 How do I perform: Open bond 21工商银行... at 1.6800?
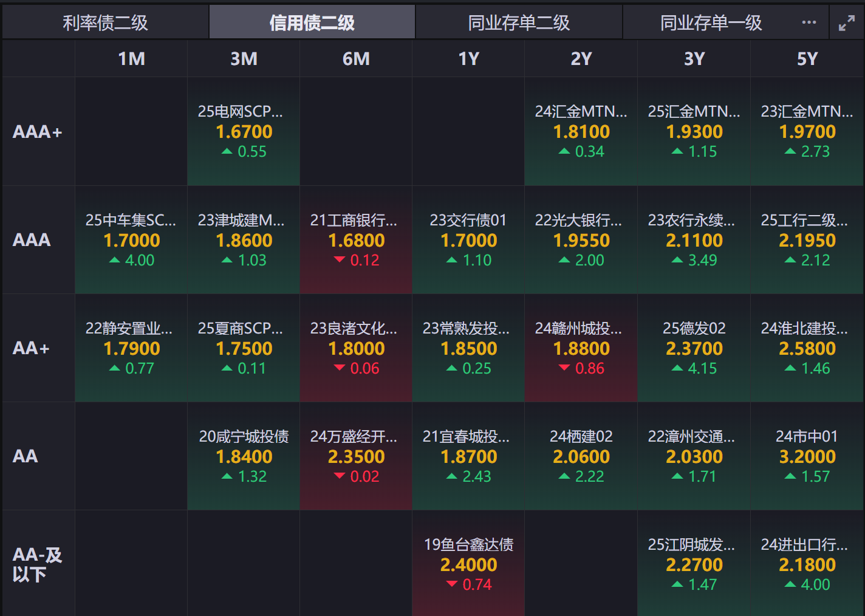click(x=356, y=240)
